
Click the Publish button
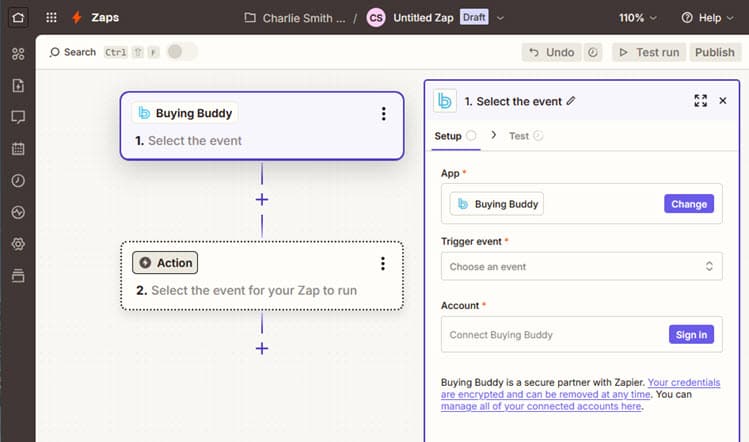pos(715,52)
